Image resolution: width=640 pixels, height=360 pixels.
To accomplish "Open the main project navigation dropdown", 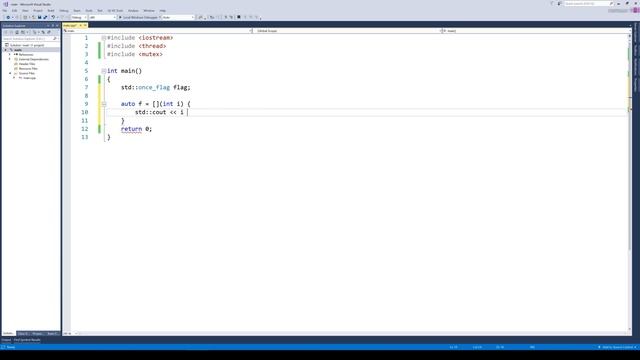I will [157, 31].
